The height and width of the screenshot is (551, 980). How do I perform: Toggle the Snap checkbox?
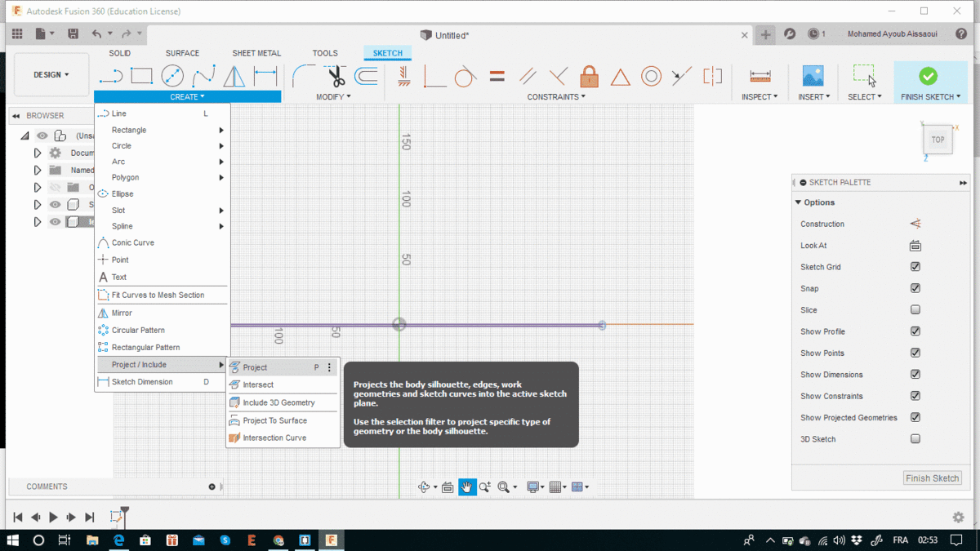coord(915,288)
